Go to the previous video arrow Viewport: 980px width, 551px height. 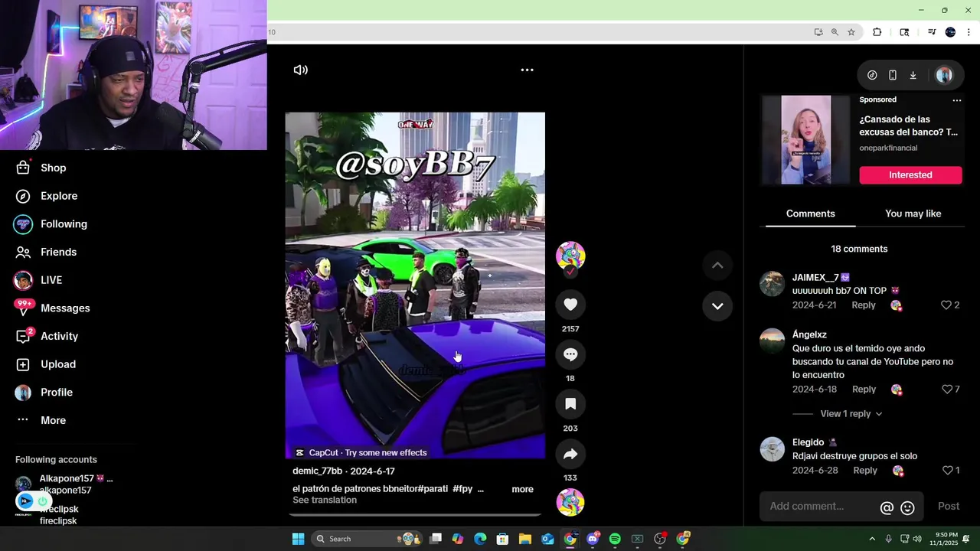(x=717, y=266)
